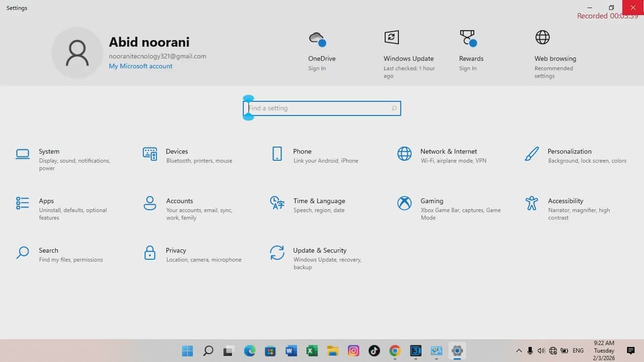Click the battery status tray icon

pyautogui.click(x=565, y=351)
